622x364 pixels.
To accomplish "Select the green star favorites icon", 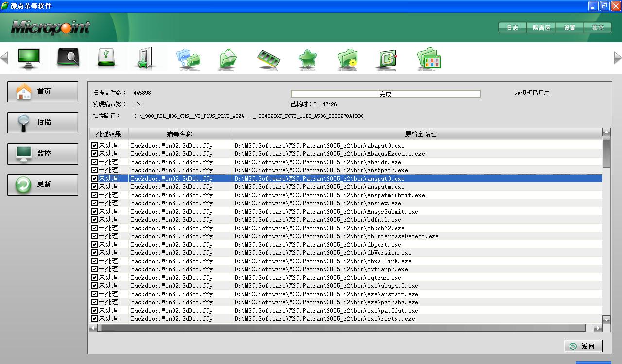I will [x=308, y=59].
